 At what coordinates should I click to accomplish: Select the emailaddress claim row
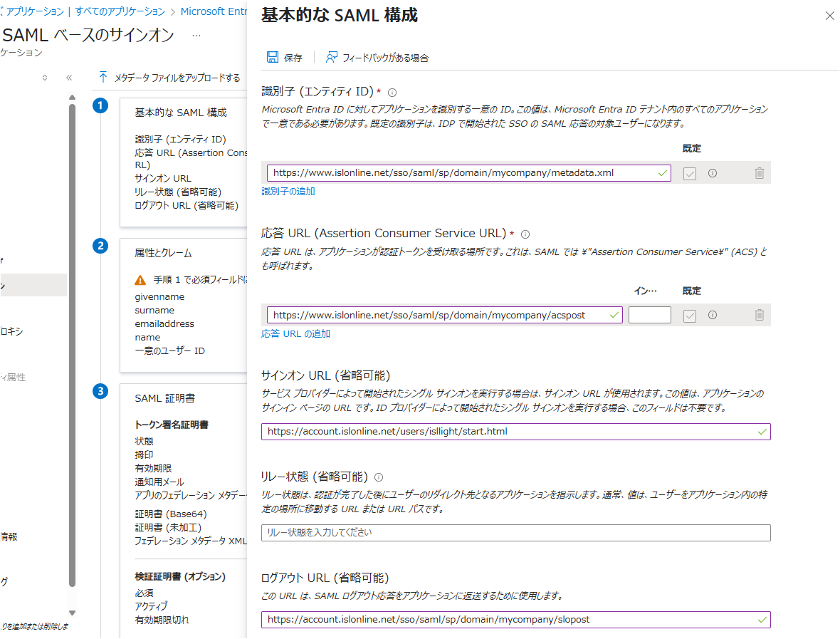164,324
